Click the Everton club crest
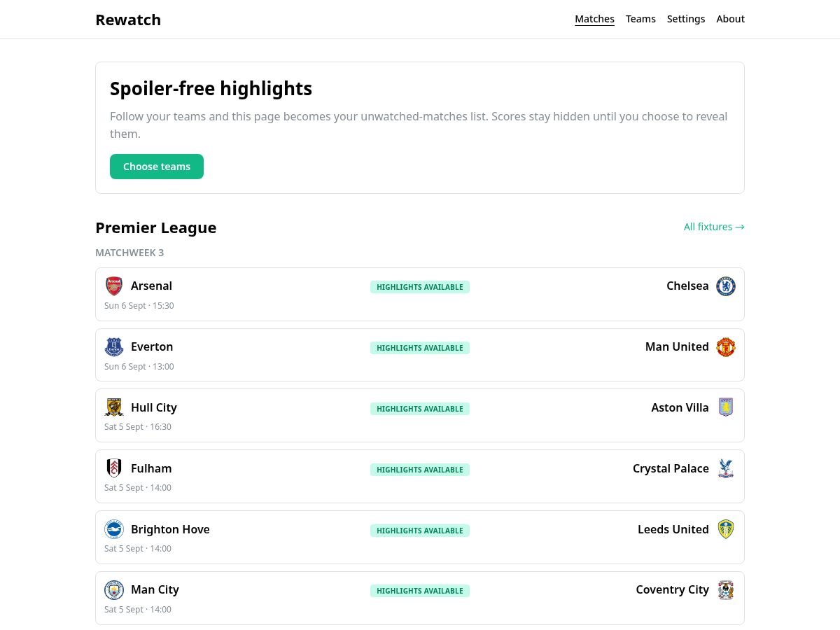The width and height of the screenshot is (840, 630). tap(114, 346)
